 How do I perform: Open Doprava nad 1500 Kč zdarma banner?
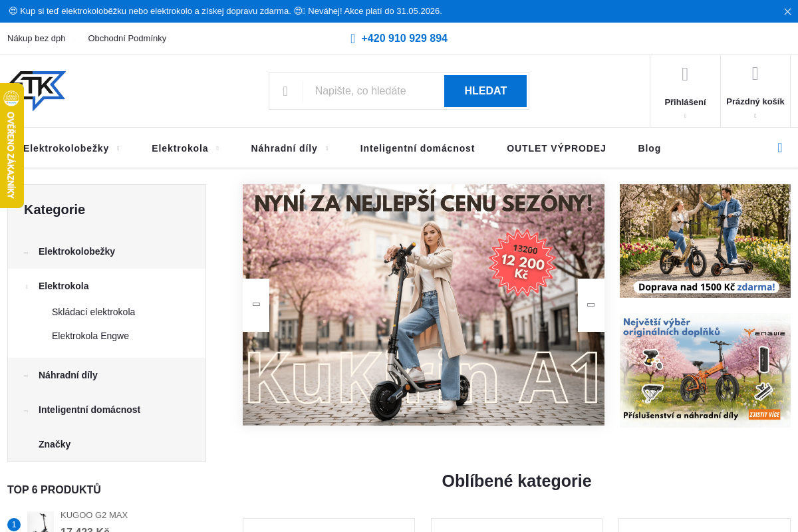[705, 241]
